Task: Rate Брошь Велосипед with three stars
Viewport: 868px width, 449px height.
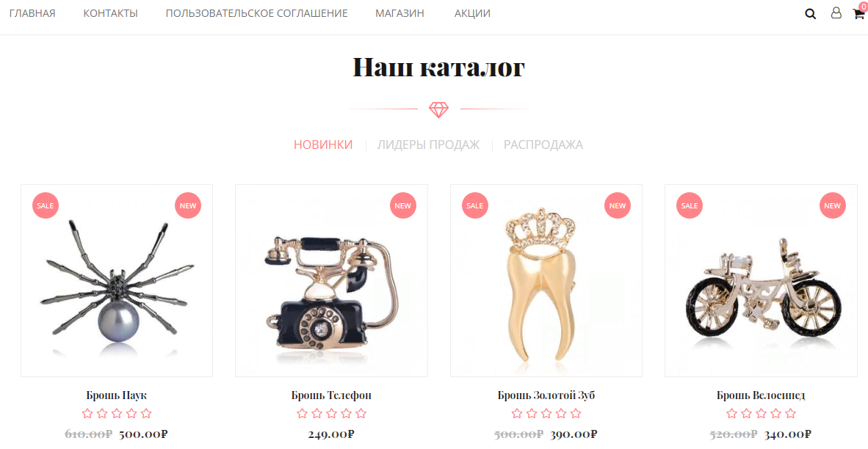Action: pyautogui.click(x=762, y=413)
